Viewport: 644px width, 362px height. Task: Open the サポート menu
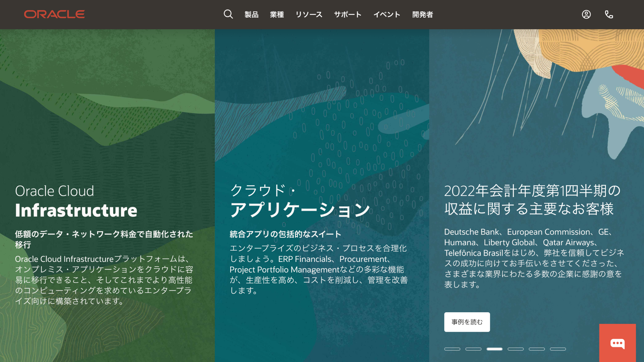pyautogui.click(x=348, y=14)
